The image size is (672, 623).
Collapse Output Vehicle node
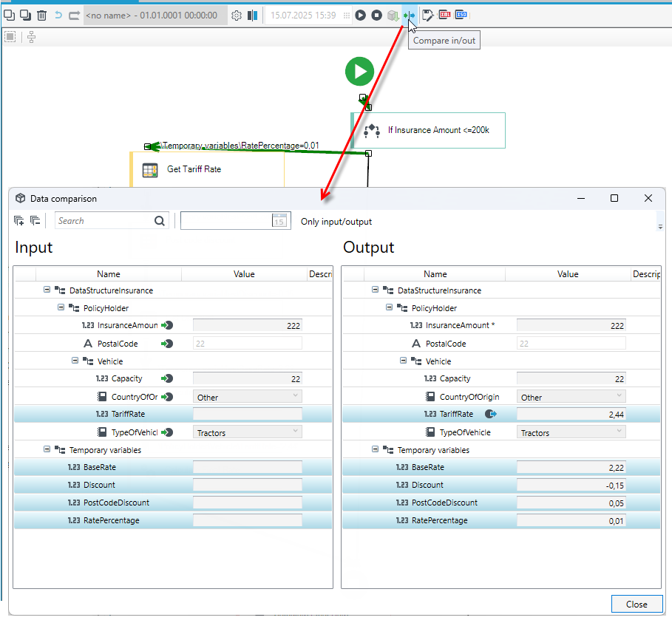404,361
